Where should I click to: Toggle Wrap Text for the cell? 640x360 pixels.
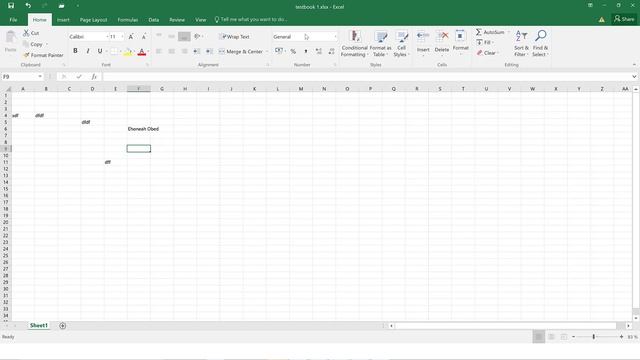click(x=234, y=37)
